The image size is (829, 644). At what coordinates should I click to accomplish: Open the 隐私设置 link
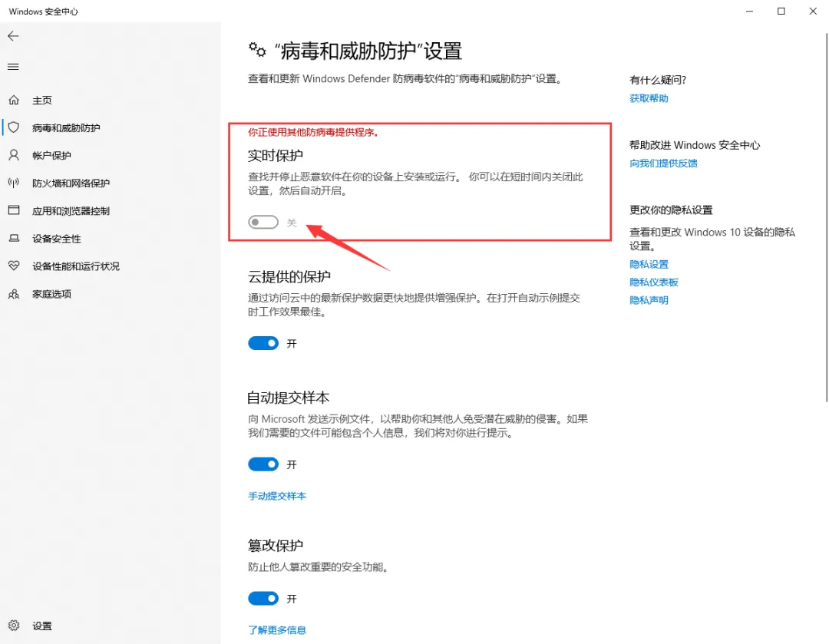pyautogui.click(x=649, y=264)
